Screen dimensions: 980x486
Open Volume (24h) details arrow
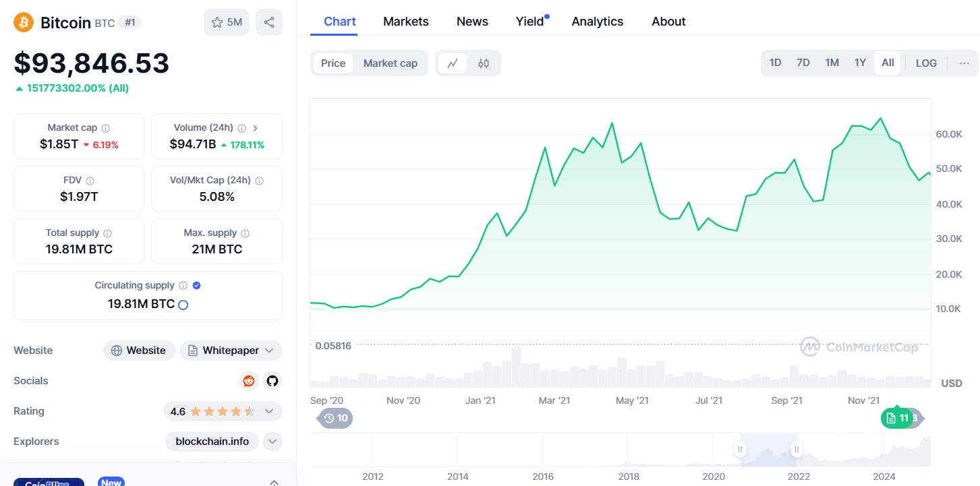tap(256, 128)
